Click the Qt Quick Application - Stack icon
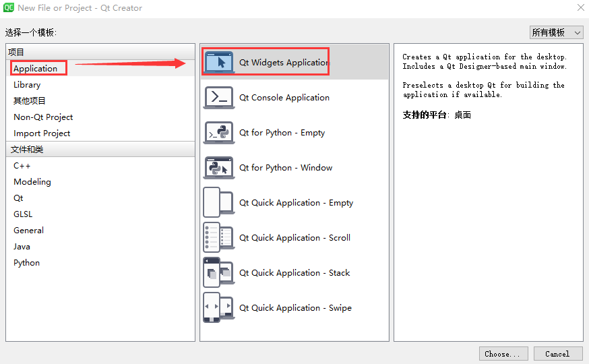Screen dimensions: 589x364 (x=219, y=273)
